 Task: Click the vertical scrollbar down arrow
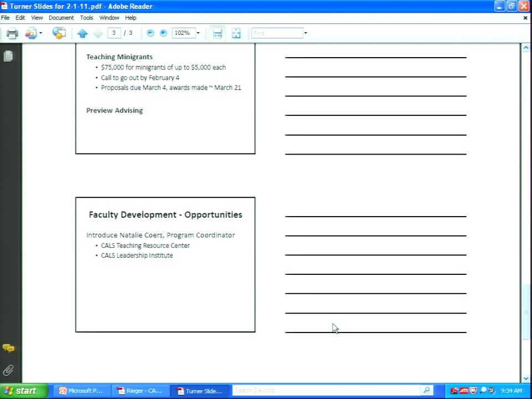[x=526, y=378]
